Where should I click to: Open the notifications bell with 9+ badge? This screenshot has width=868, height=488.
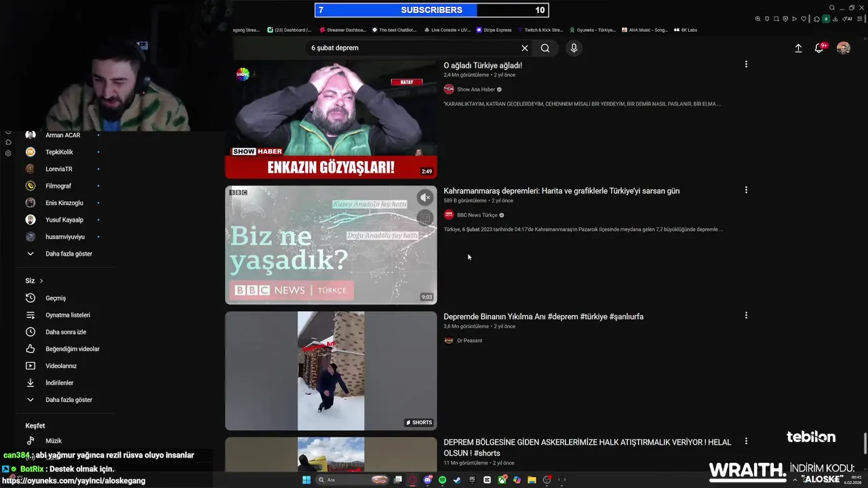point(819,48)
